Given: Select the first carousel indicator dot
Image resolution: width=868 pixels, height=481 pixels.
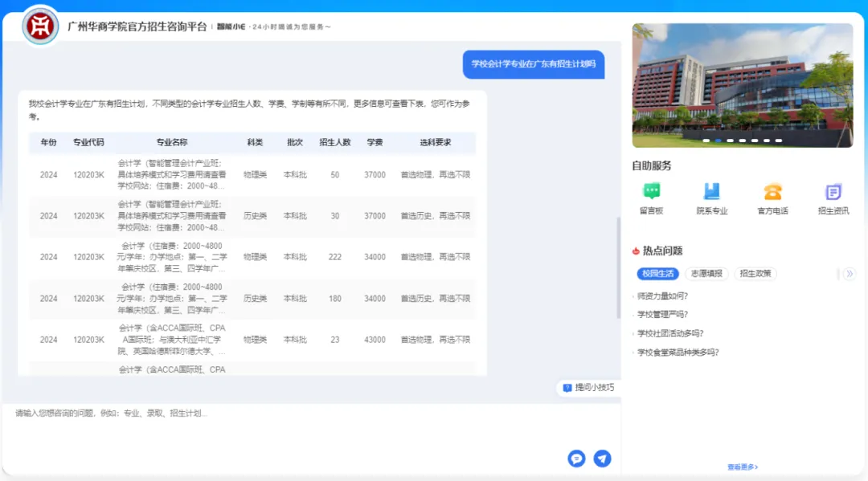Looking at the screenshot, I should pyautogui.click(x=706, y=141).
